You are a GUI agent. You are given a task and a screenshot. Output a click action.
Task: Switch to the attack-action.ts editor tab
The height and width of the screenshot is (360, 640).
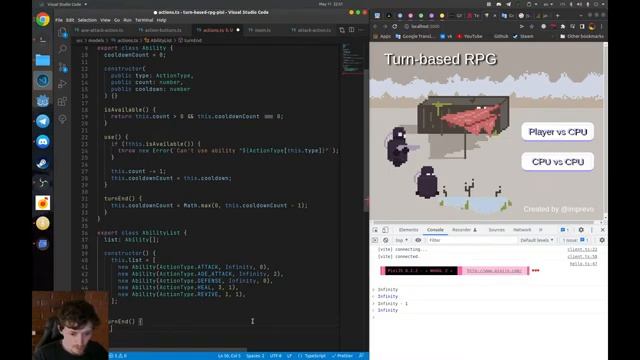[x=311, y=30]
